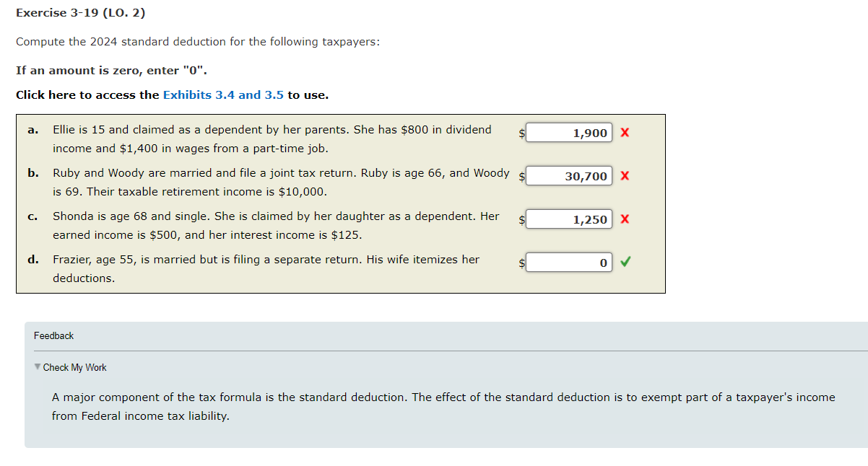The image size is (868, 466).
Task: Select the answer field showing 1,900
Action: pos(569,133)
